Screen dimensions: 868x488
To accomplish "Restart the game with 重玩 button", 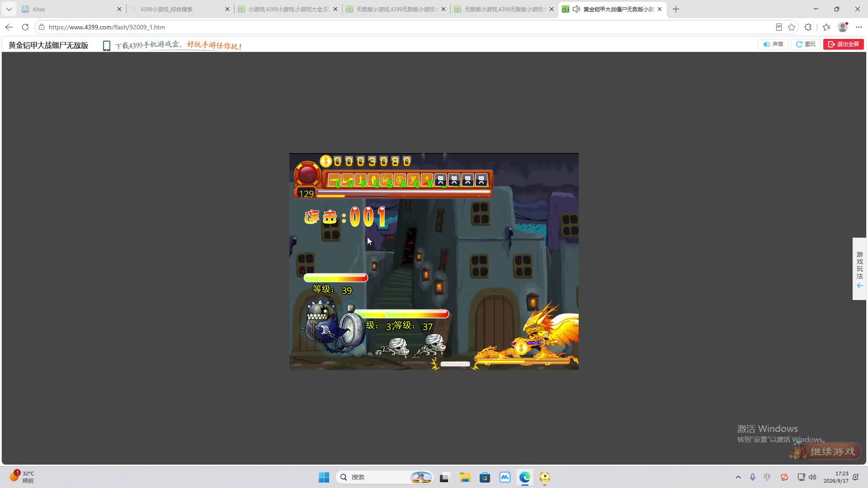I will click(806, 44).
